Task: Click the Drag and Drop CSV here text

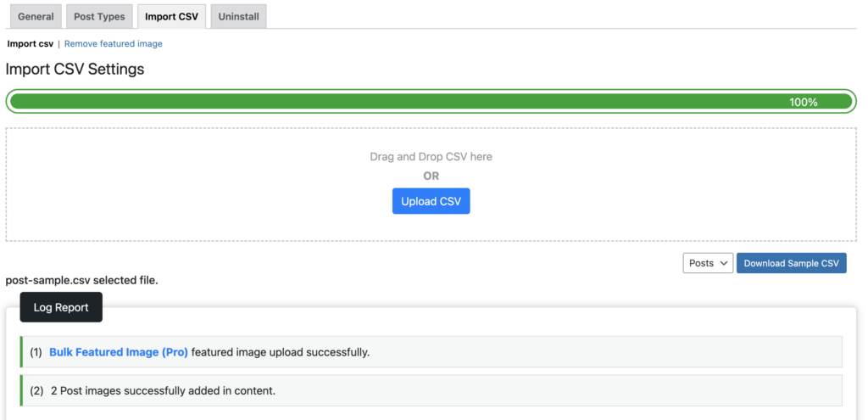Action: (431, 156)
